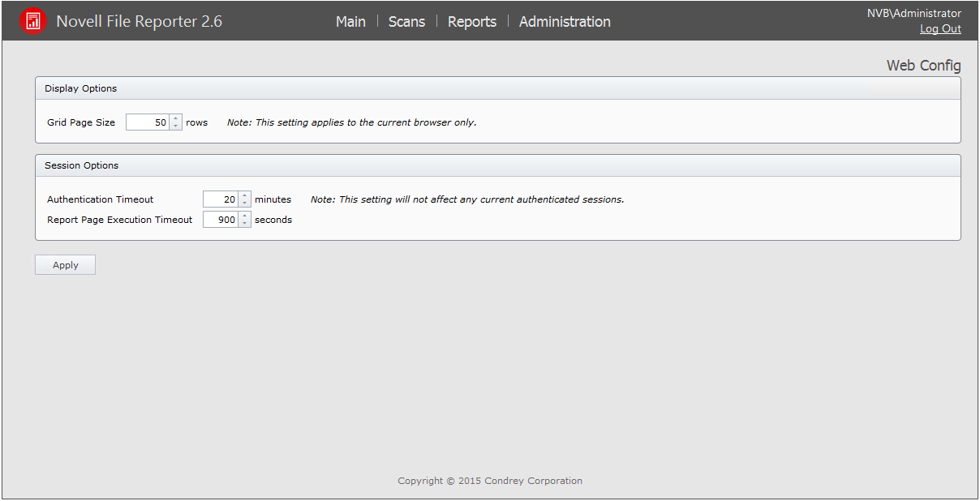
Task: Focus the Grid Page Size input field
Action: [x=148, y=122]
